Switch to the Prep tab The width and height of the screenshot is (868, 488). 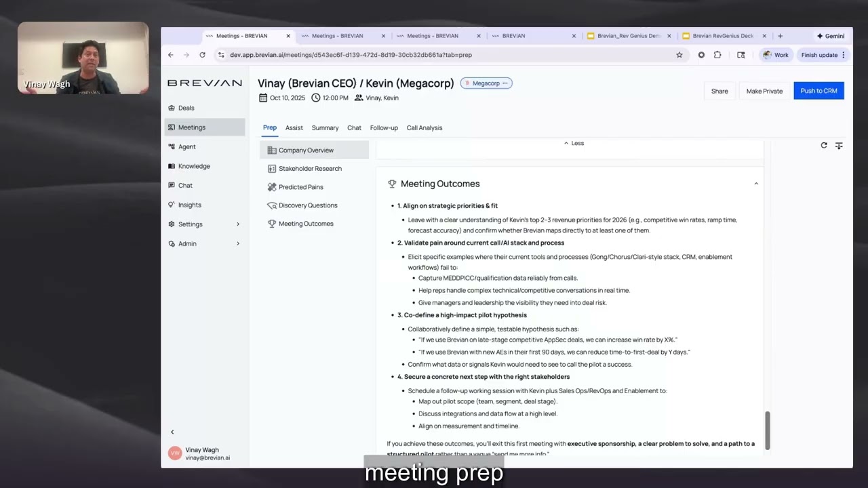pyautogui.click(x=269, y=127)
